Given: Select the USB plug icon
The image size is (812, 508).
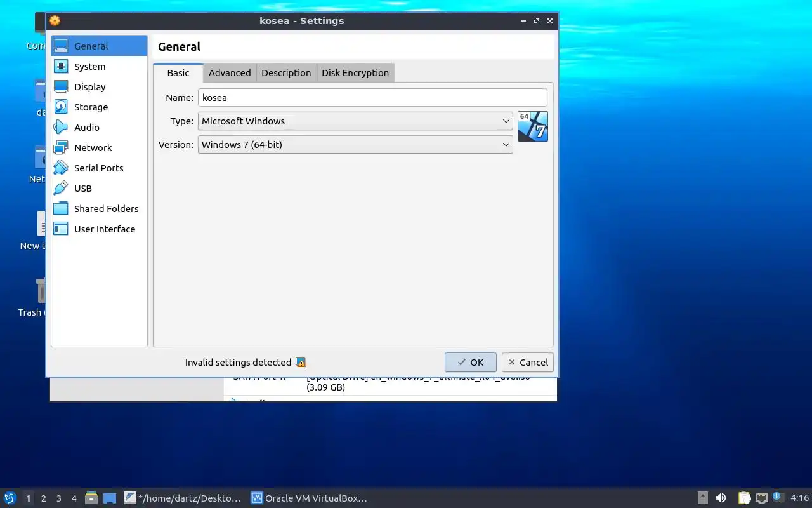Looking at the screenshot, I should click(61, 188).
